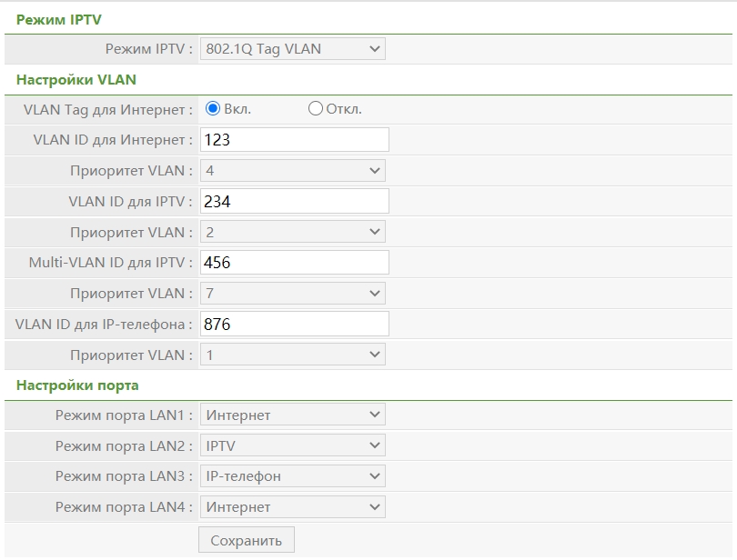Click Multi-VLAN ID для IPTV field with 456
The width and height of the screenshot is (737, 560).
point(294,262)
